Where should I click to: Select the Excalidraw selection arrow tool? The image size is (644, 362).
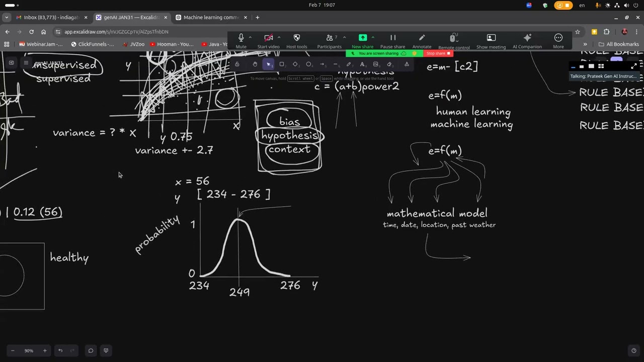[x=269, y=64]
